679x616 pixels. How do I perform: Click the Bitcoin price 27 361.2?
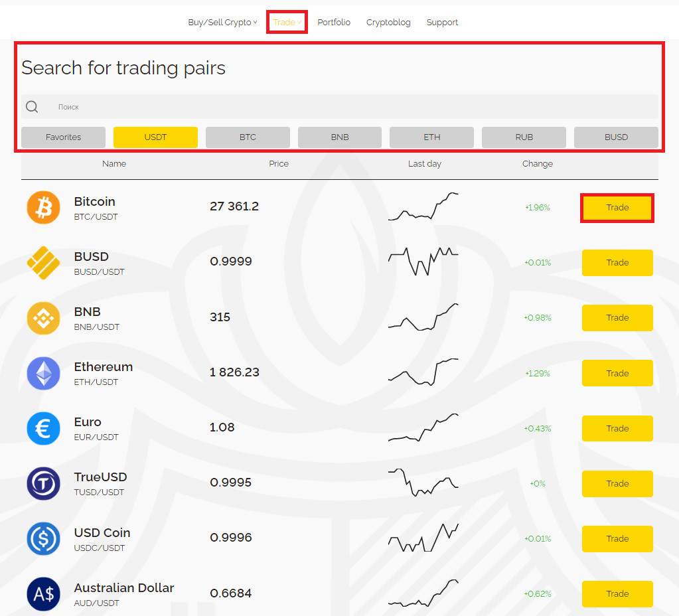[234, 206]
